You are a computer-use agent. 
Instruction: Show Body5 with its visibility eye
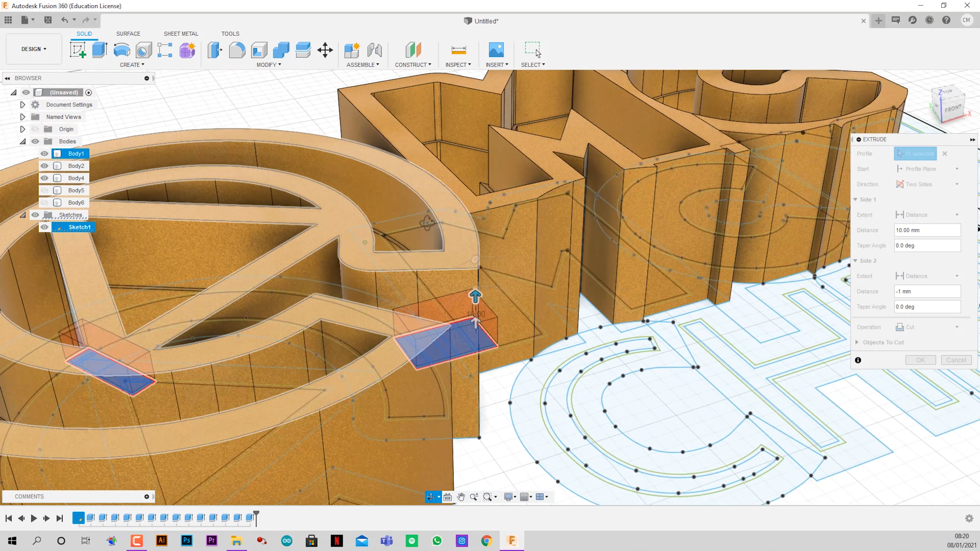coord(44,190)
